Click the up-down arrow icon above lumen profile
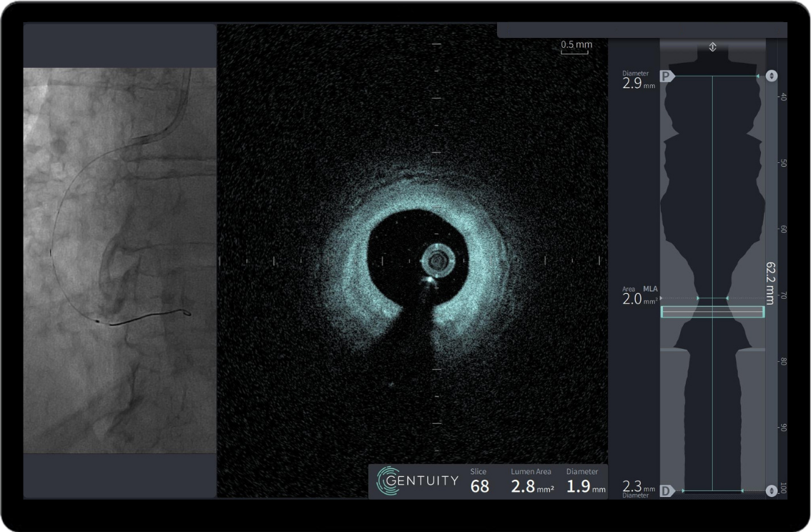The height and width of the screenshot is (532, 811). point(712,47)
